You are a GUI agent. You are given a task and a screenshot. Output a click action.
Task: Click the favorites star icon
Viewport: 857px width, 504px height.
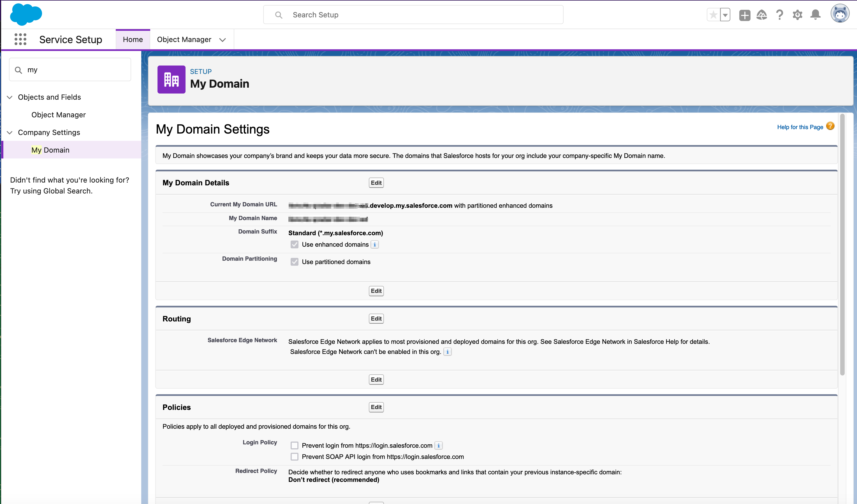coord(712,14)
